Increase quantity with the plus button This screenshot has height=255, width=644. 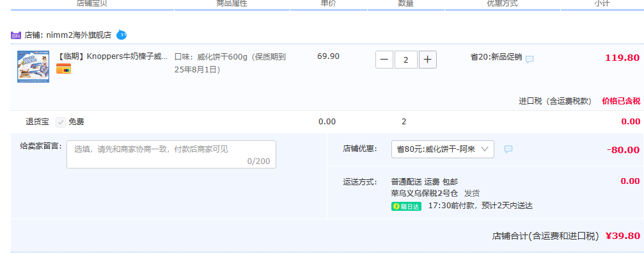428,60
